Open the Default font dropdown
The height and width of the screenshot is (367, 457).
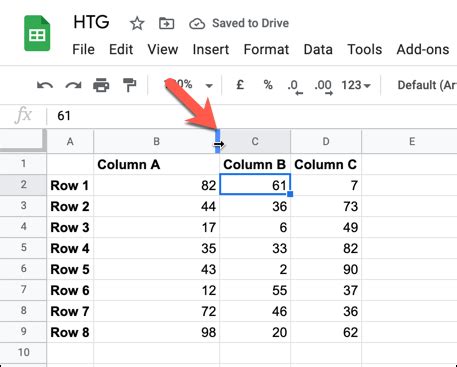[x=427, y=85]
